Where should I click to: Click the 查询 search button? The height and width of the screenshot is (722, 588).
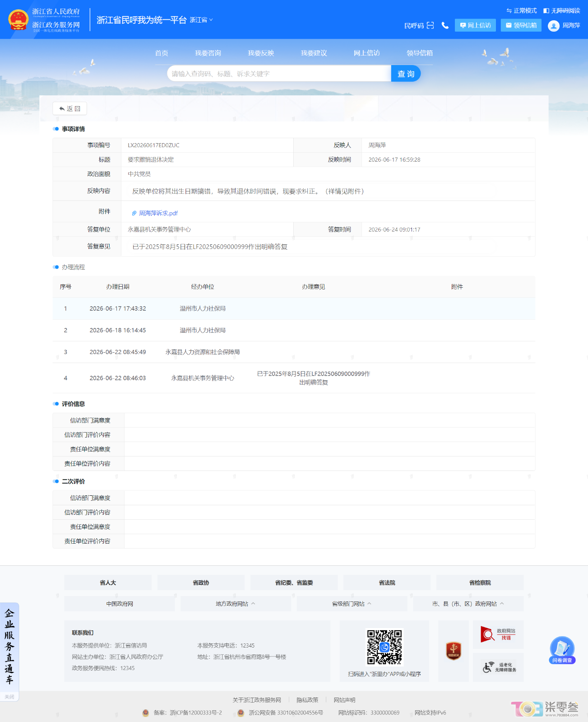406,74
